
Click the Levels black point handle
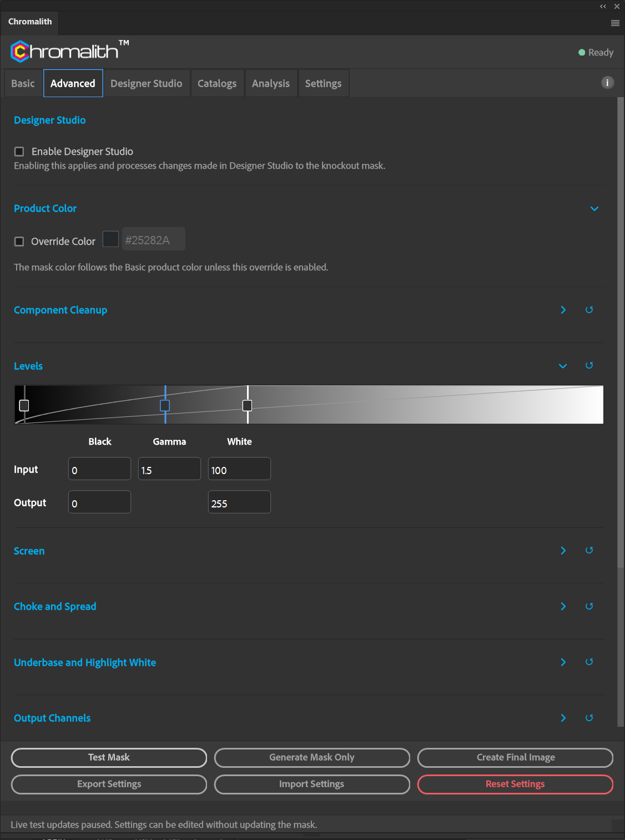pos(24,405)
